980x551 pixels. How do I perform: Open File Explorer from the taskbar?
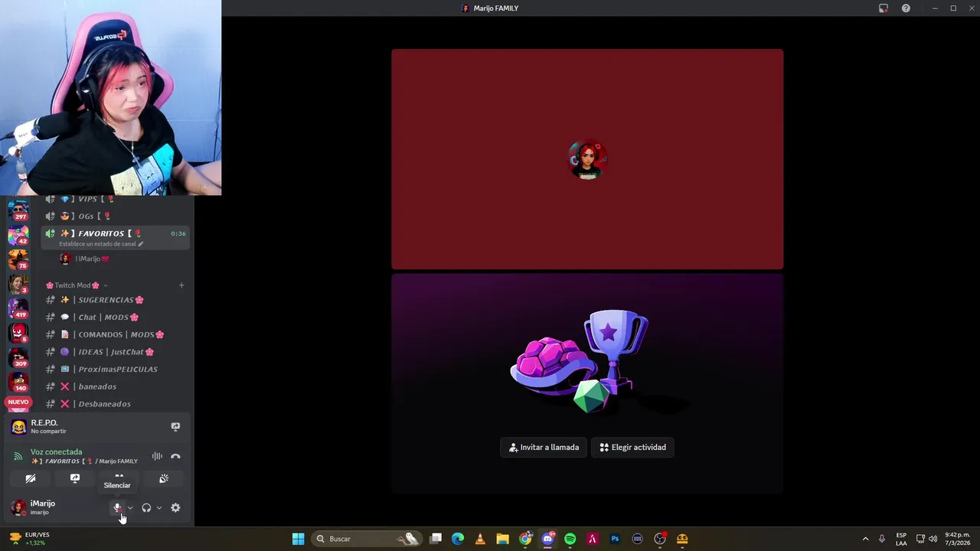[x=502, y=539]
